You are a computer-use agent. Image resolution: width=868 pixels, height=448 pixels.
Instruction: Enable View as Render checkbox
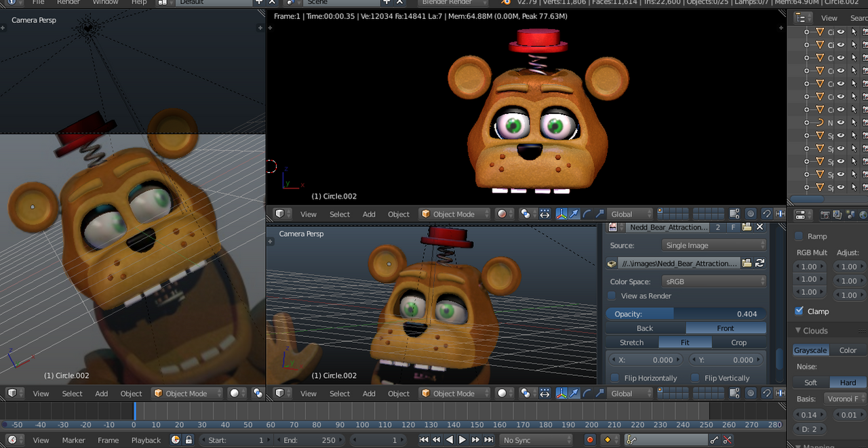tap(612, 296)
